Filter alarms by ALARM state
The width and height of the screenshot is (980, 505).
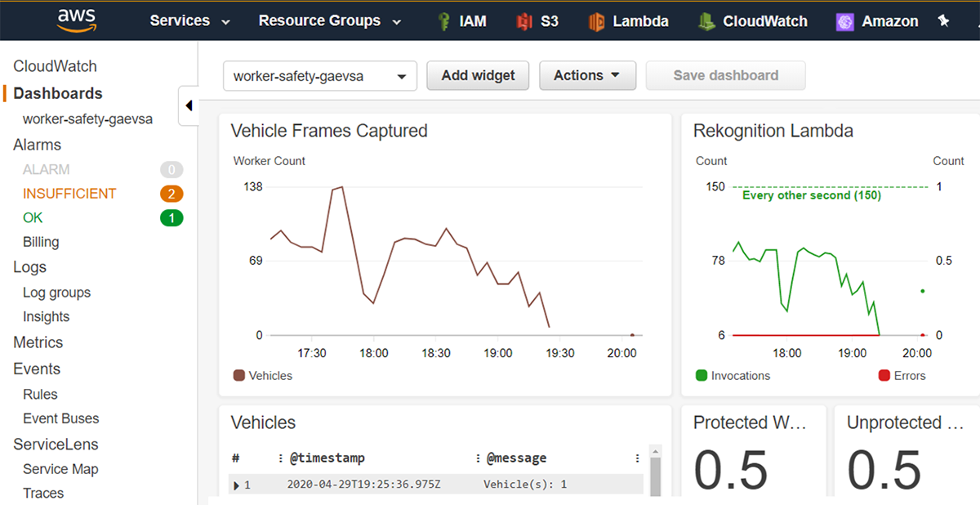47,170
